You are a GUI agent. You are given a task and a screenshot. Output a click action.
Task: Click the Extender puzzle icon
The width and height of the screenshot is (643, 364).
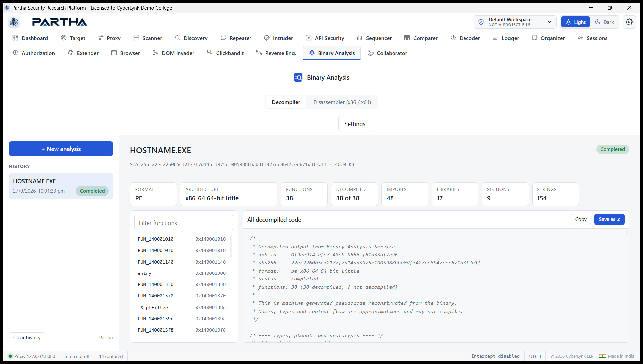coord(71,53)
